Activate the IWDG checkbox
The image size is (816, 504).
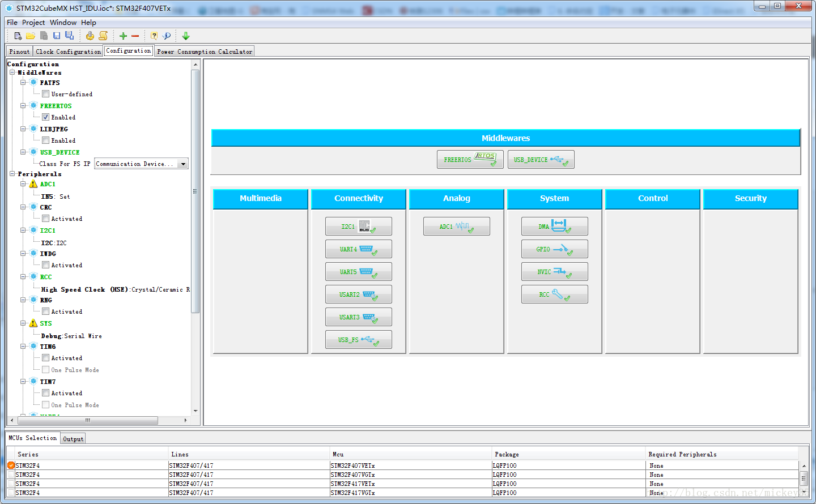pyautogui.click(x=45, y=265)
